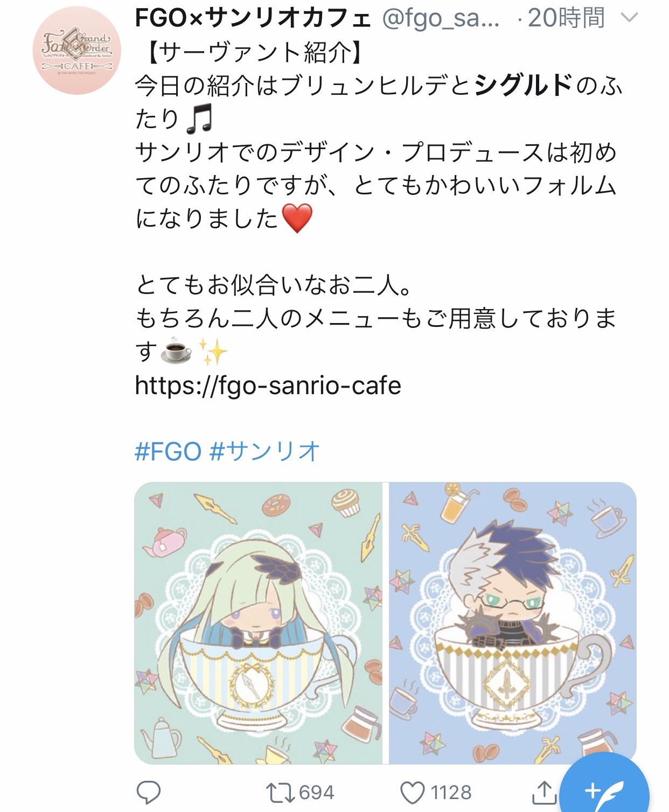
Task: Open the FGO Sanrio Cafe profile avatar
Action: click(77, 51)
